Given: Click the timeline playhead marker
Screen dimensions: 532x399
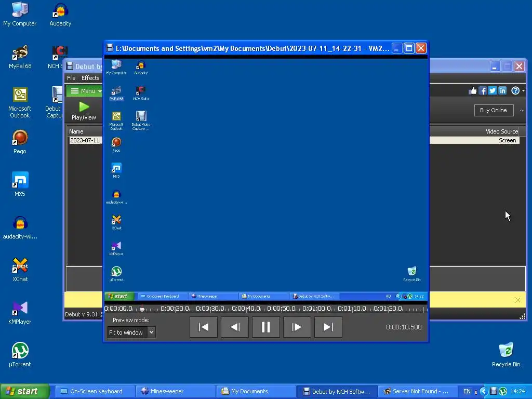Looking at the screenshot, I should pyautogui.click(x=142, y=309).
